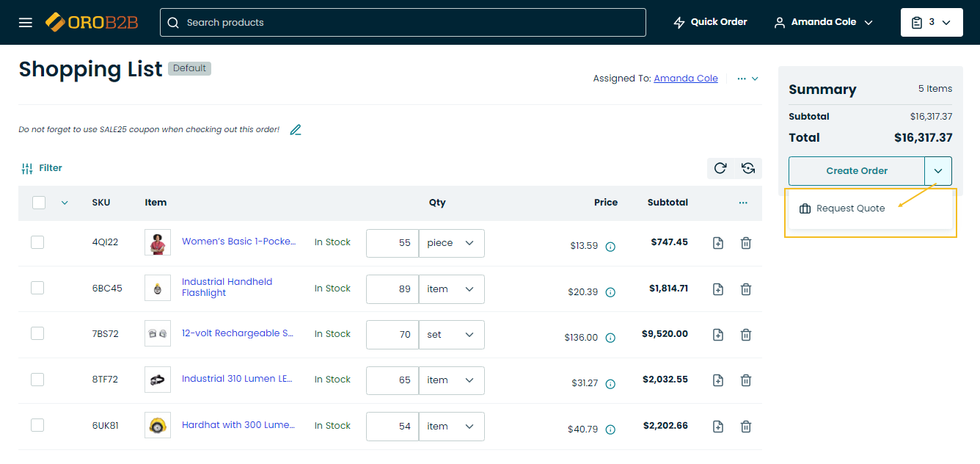
Task: Add a note to the 4QI22 line item
Action: 718,243
